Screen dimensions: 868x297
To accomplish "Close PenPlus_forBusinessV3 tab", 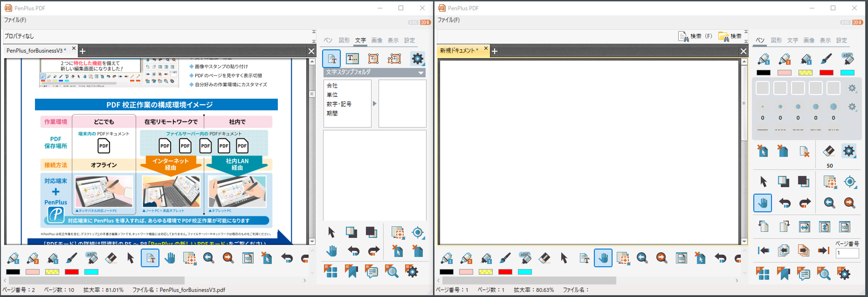I will (x=74, y=48).
